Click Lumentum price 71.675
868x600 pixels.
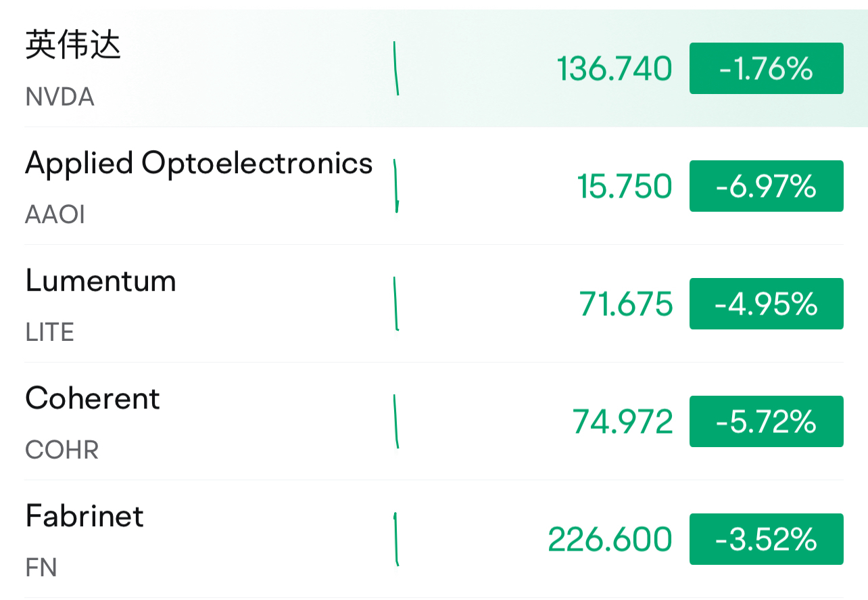click(x=626, y=304)
